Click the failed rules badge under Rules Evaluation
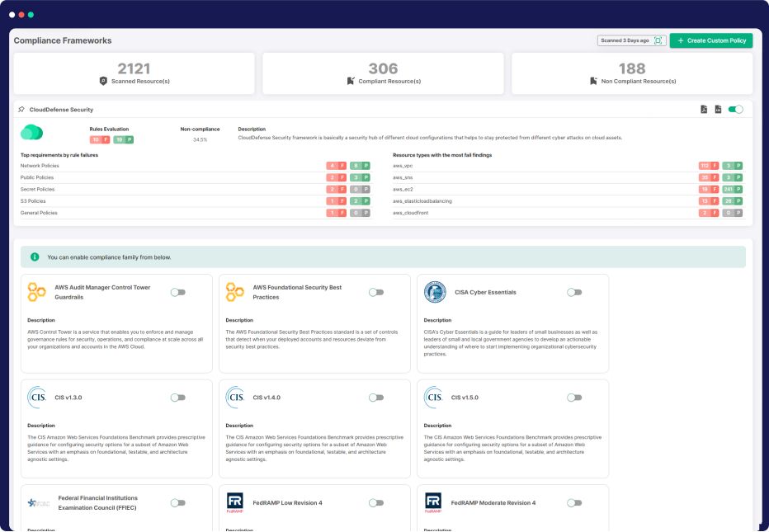Viewport: 769px width, 532px height. [100, 140]
